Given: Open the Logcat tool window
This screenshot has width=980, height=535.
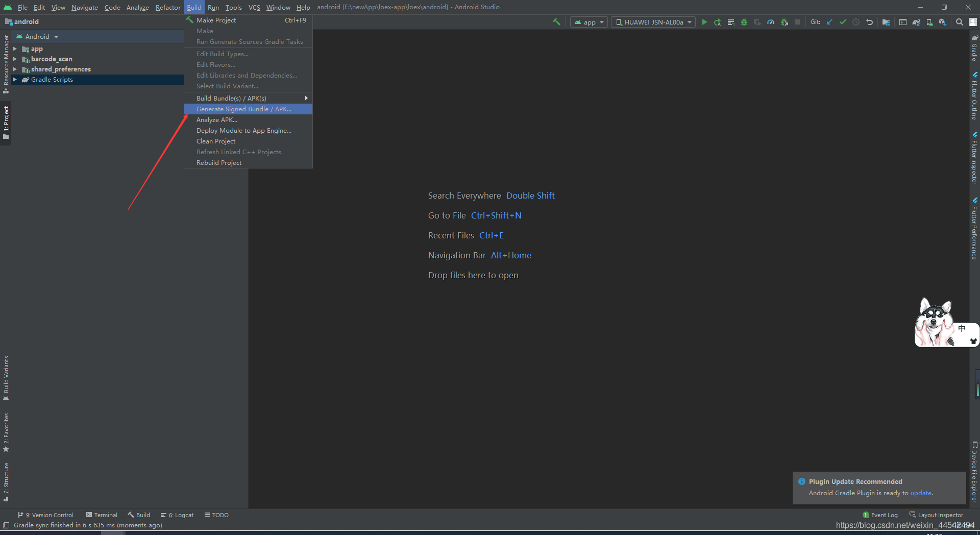Looking at the screenshot, I should click(177, 515).
